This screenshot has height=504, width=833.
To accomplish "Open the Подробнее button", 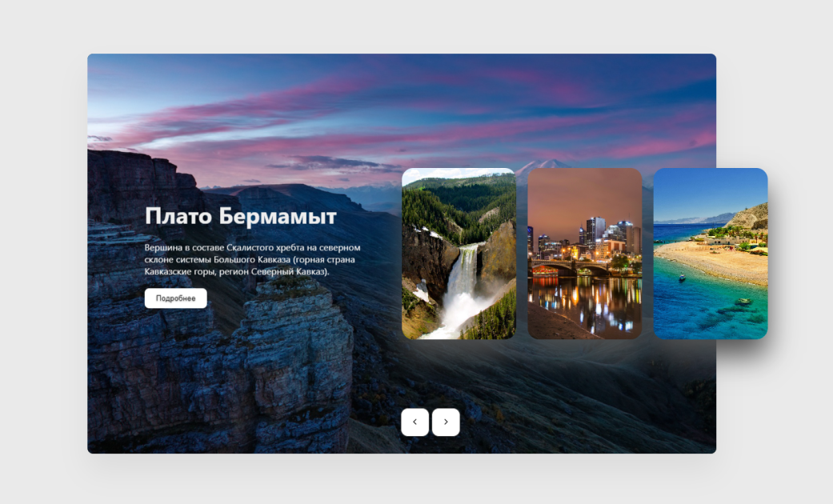I will pos(176,298).
